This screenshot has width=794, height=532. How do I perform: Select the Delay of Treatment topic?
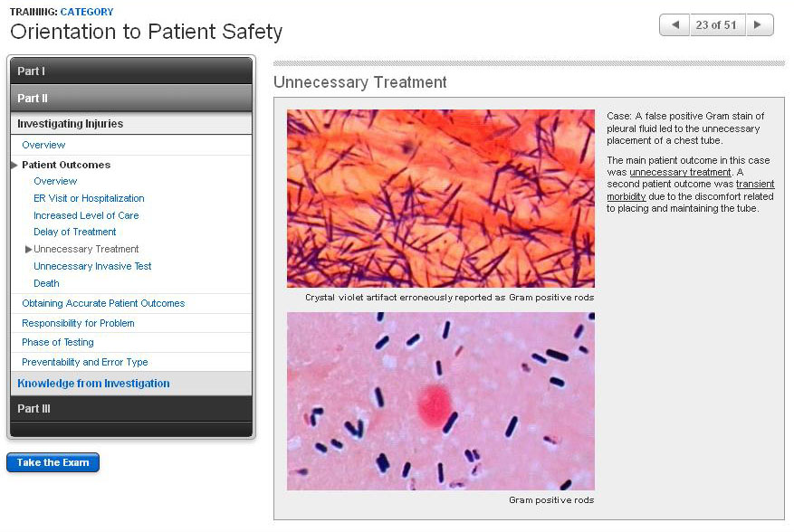[75, 232]
